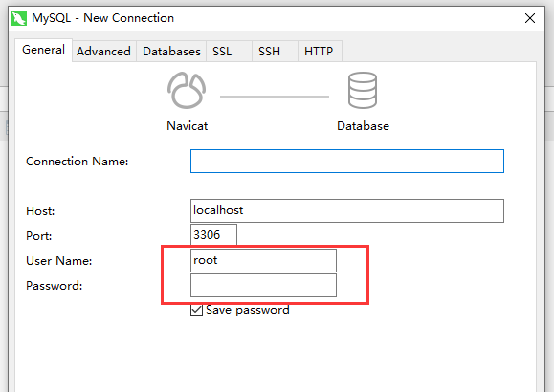The width and height of the screenshot is (554, 392).
Task: Click the User Name field containing root
Action: 263,261
